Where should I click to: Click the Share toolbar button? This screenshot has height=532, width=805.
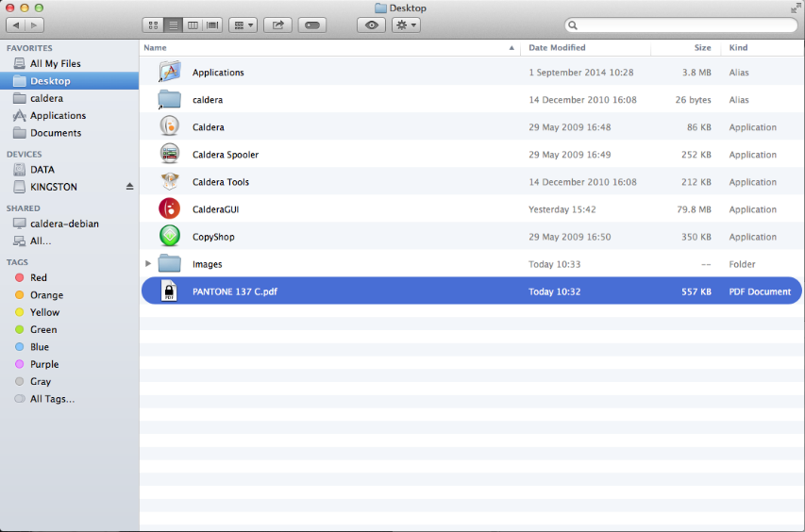point(277,25)
